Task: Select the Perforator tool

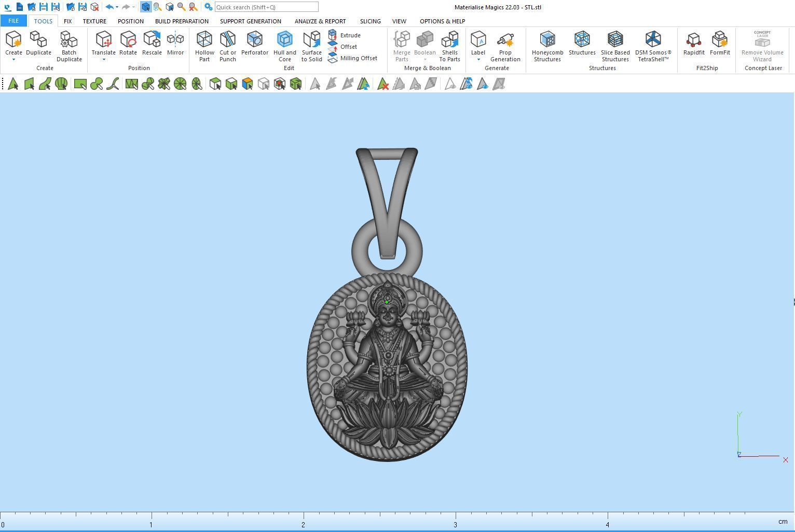Action: coord(254,43)
